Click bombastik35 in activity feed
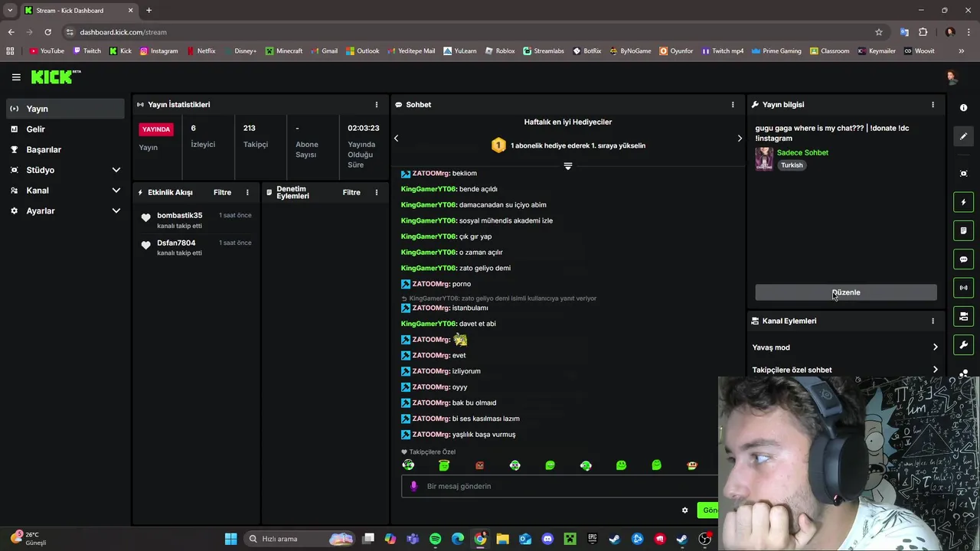The width and height of the screenshot is (980, 551). click(x=180, y=216)
